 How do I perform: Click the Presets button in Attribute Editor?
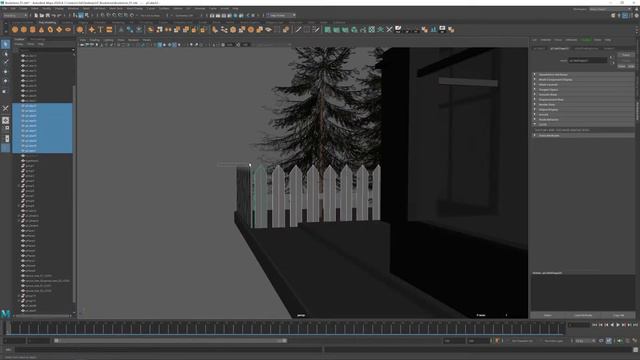626,60
